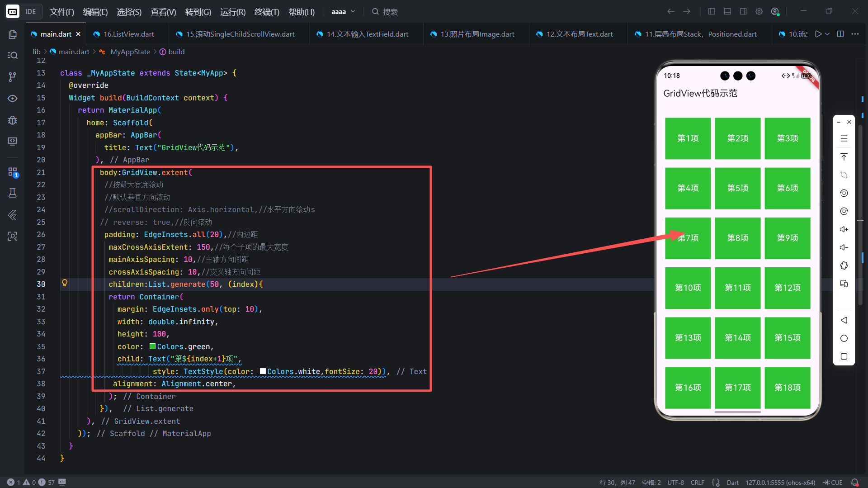The width and height of the screenshot is (868, 488).
Task: Open Source Control panel icon
Action: (x=13, y=77)
